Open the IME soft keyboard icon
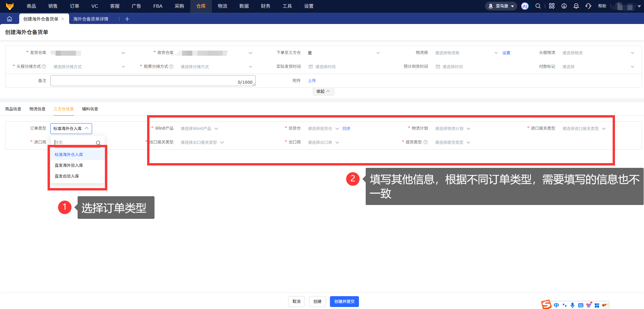The image size is (644, 309). coord(581,305)
